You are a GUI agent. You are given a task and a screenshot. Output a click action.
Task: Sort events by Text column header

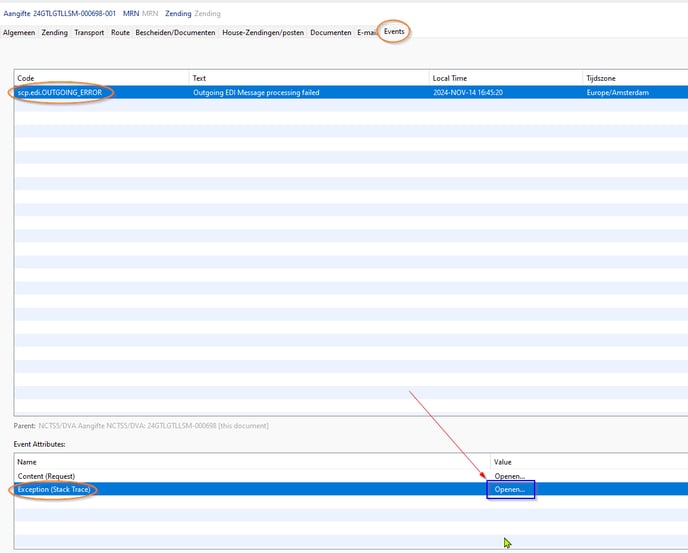(309, 78)
